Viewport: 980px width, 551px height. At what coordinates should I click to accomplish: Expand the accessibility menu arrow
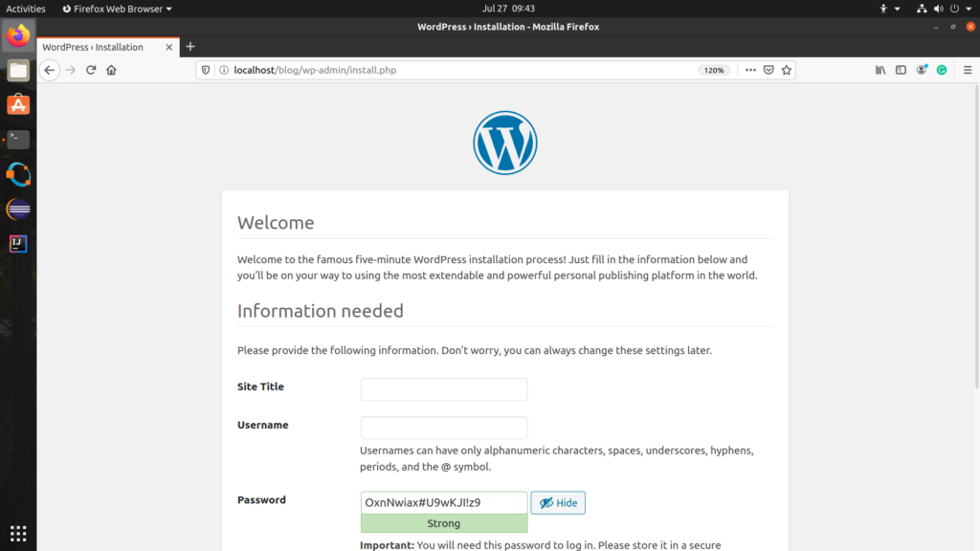[897, 9]
